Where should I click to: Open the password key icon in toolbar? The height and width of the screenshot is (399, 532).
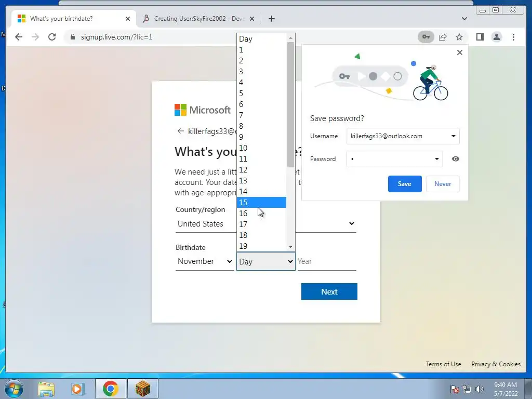pyautogui.click(x=426, y=37)
